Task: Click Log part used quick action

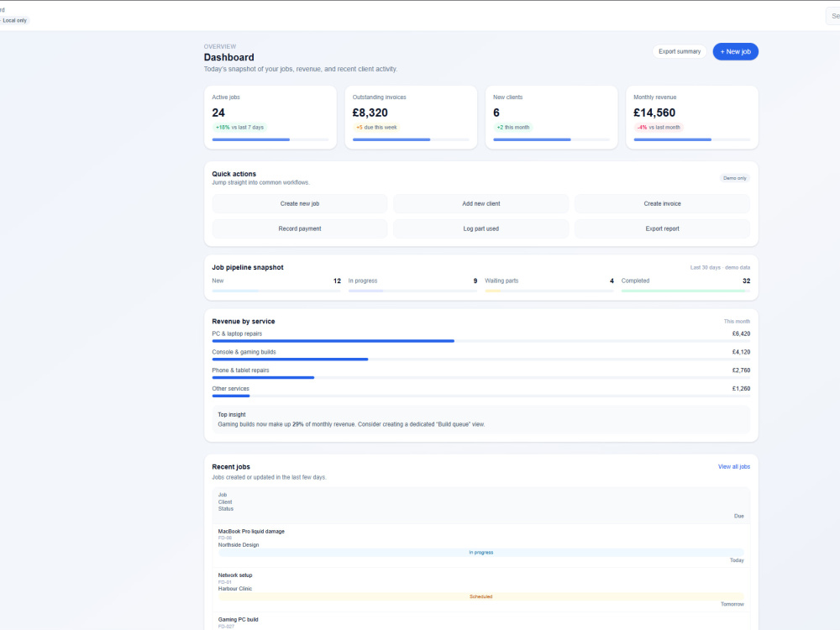Action: coord(480,228)
